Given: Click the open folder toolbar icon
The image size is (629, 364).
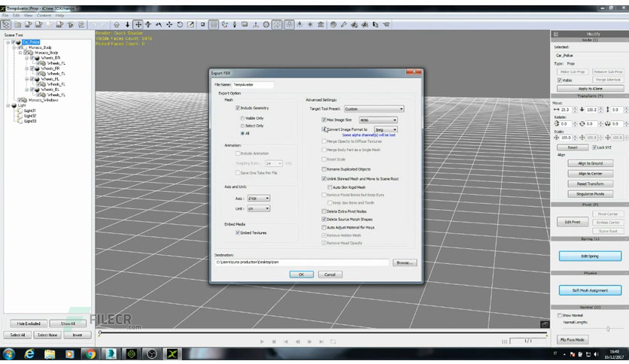Looking at the screenshot, I should point(17,25).
